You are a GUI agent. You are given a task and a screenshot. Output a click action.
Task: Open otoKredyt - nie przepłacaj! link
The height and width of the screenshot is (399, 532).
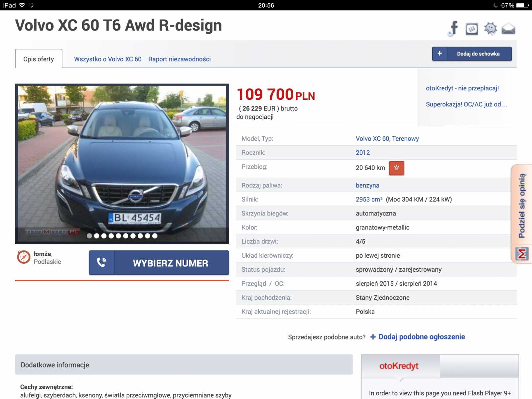[x=462, y=88]
